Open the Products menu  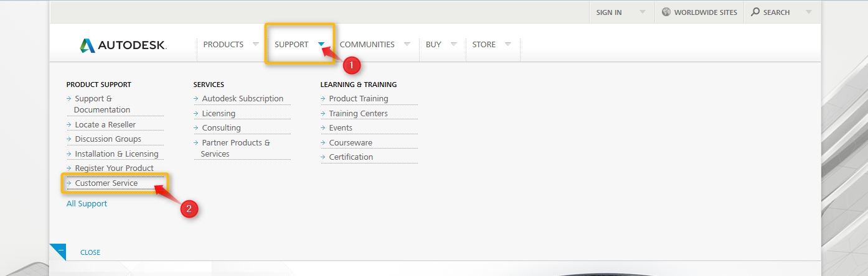coord(223,45)
